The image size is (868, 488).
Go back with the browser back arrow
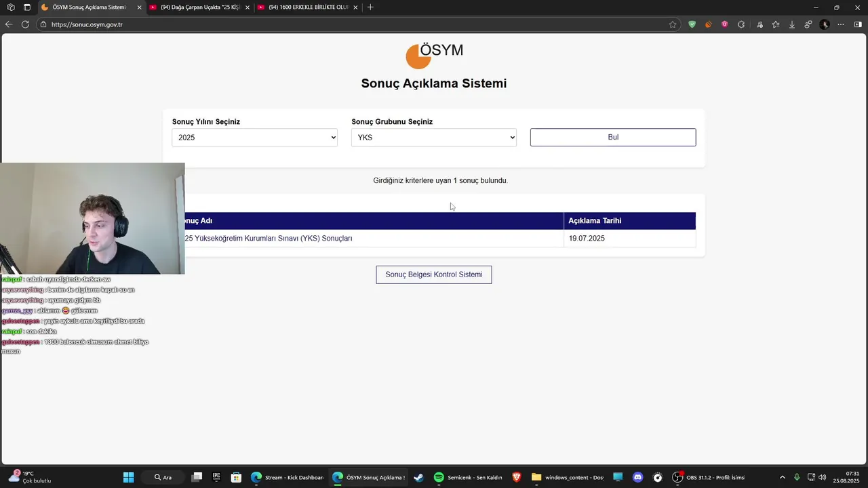pos(9,24)
